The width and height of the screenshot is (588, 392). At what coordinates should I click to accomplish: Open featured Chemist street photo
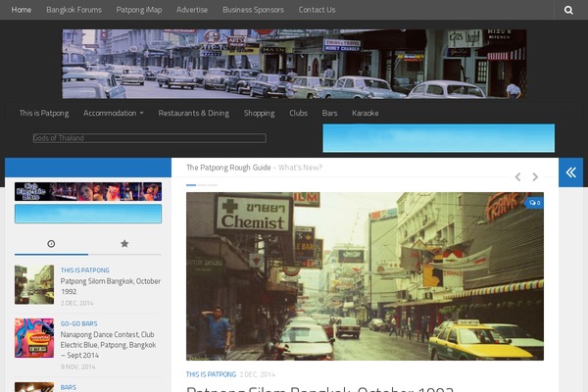click(365, 276)
